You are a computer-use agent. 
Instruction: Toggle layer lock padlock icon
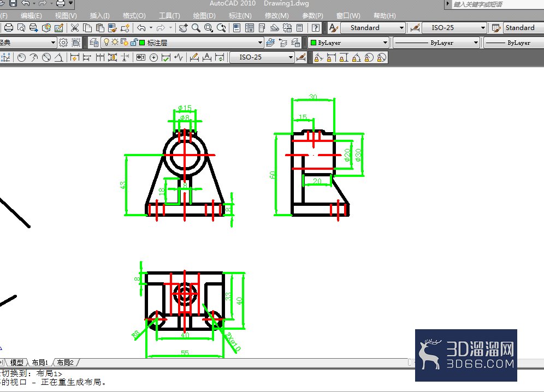point(134,43)
